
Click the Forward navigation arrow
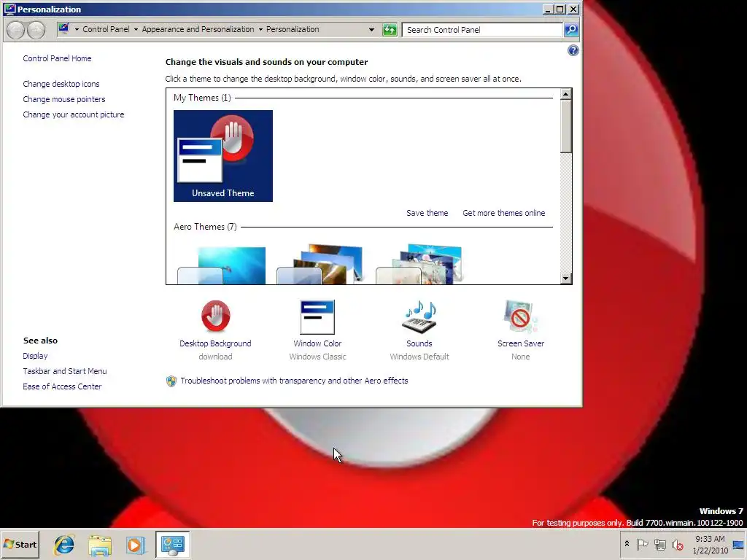(x=36, y=29)
